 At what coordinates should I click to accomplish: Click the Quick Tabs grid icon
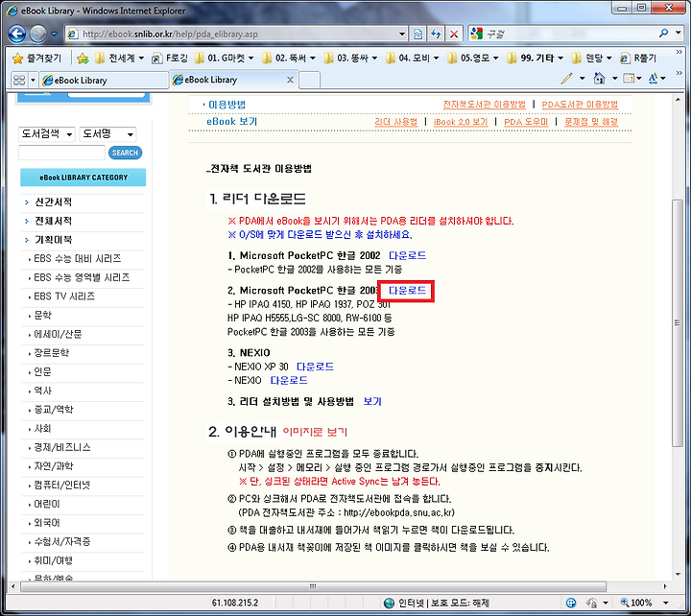pos(19,81)
